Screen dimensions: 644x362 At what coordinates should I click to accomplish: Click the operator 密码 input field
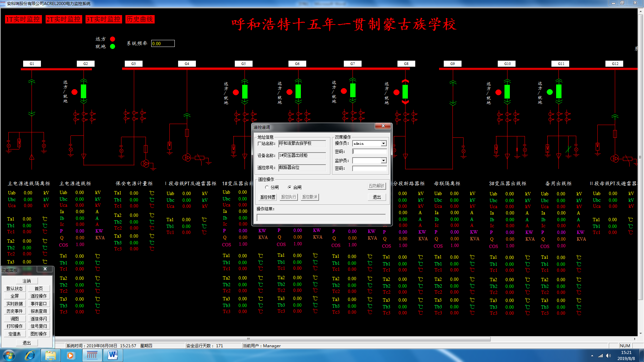tap(369, 152)
